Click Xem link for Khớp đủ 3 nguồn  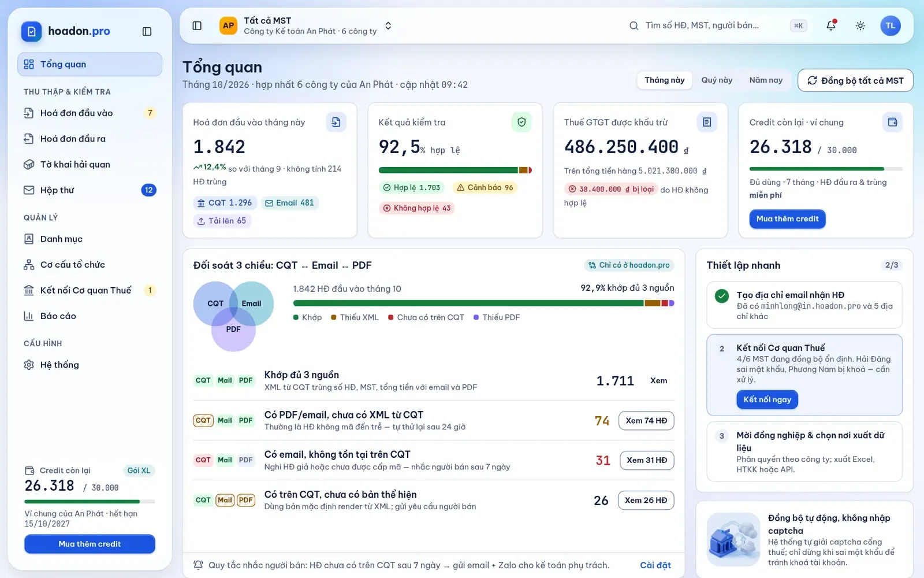(x=658, y=381)
